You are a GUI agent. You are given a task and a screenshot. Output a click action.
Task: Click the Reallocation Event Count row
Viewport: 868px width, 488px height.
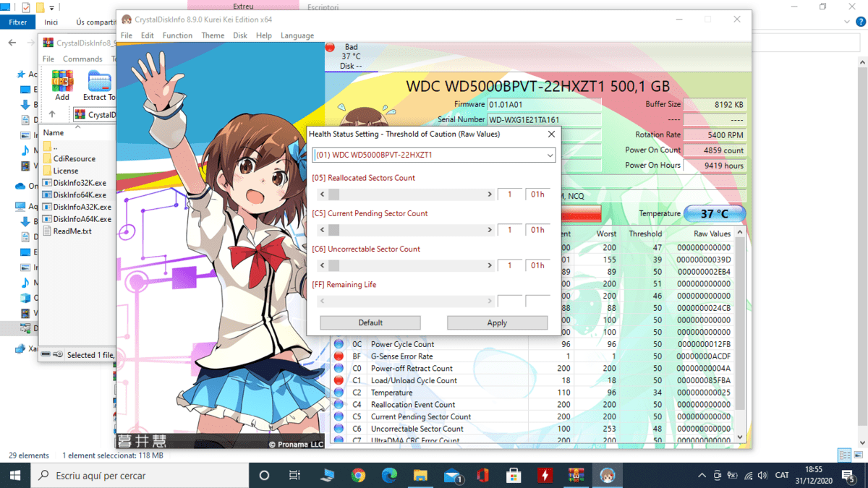pyautogui.click(x=532, y=405)
